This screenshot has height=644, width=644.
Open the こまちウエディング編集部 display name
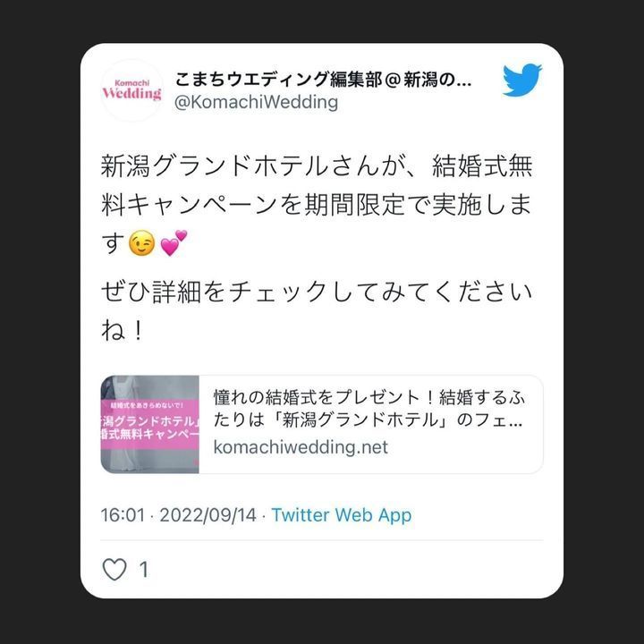[323, 80]
